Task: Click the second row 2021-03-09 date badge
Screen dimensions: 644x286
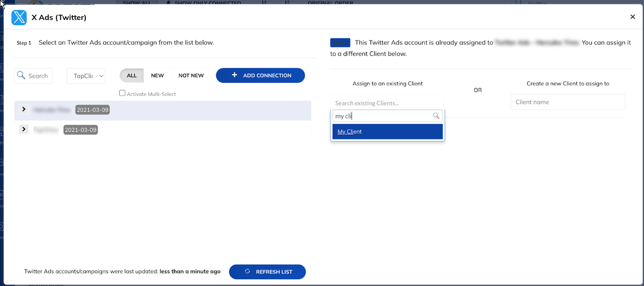Action: [80, 130]
